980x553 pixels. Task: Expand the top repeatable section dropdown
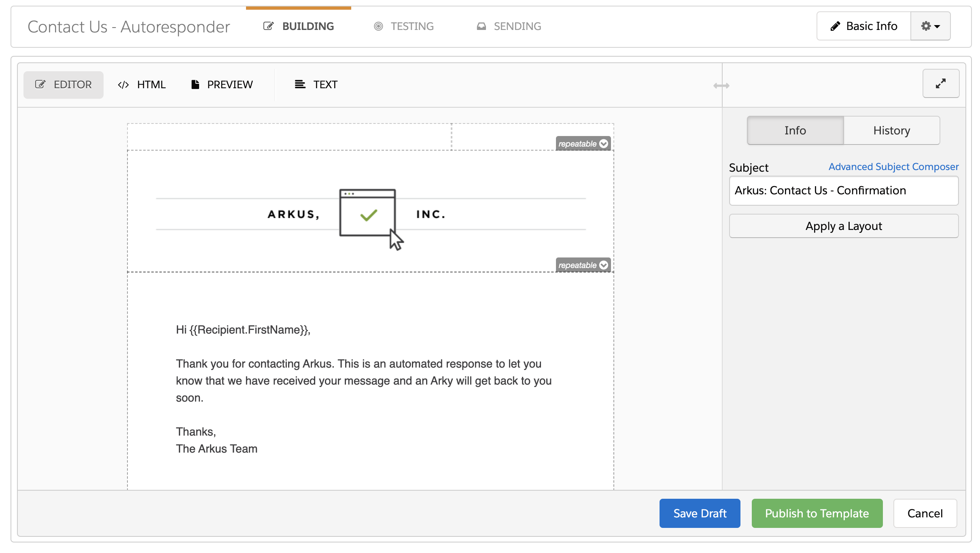pos(583,144)
